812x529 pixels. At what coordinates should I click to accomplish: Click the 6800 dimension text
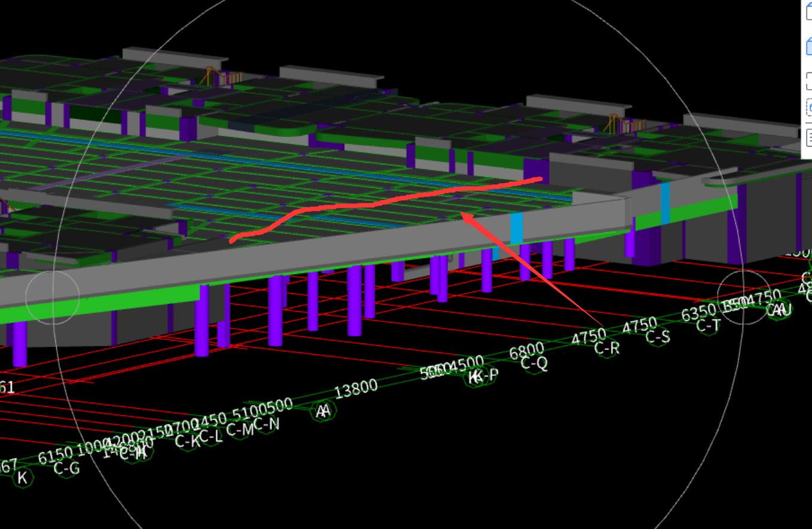pyautogui.click(x=526, y=351)
